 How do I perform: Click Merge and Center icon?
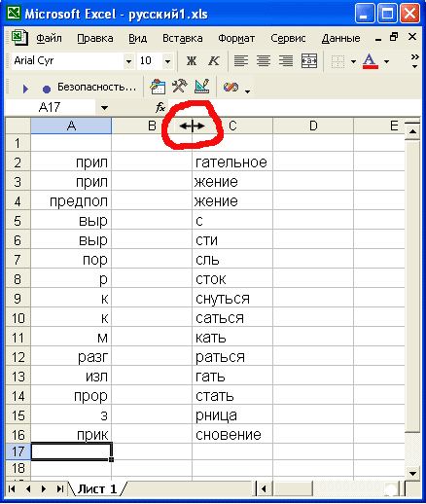(x=308, y=60)
